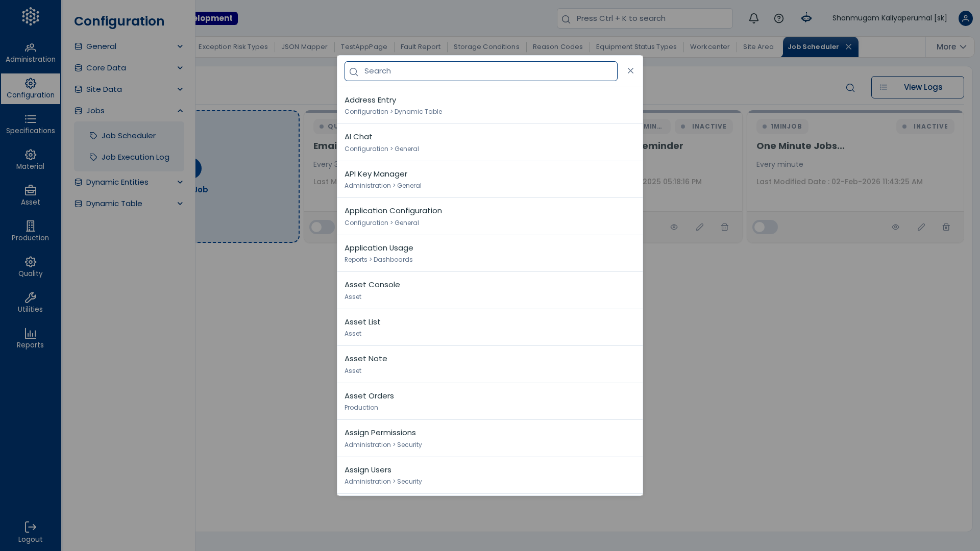Screen dimensions: 980x551
Task: Open the Asset module in sidebar
Action: (31, 196)
